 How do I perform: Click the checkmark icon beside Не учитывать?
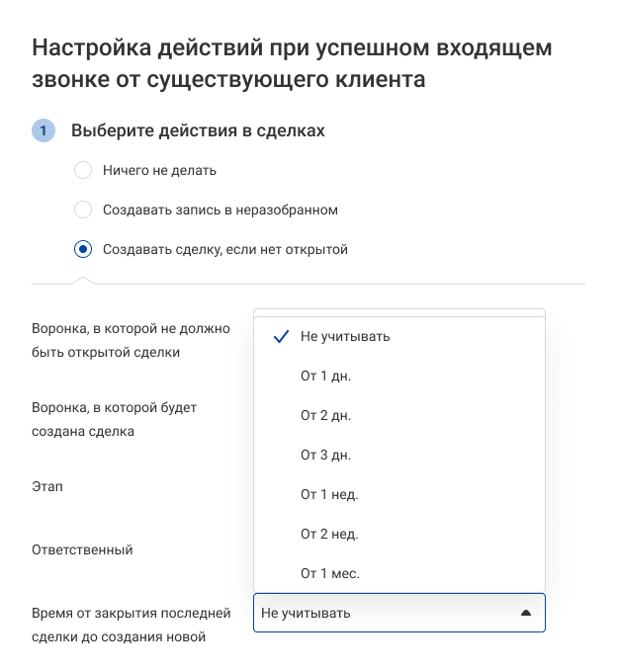279,336
